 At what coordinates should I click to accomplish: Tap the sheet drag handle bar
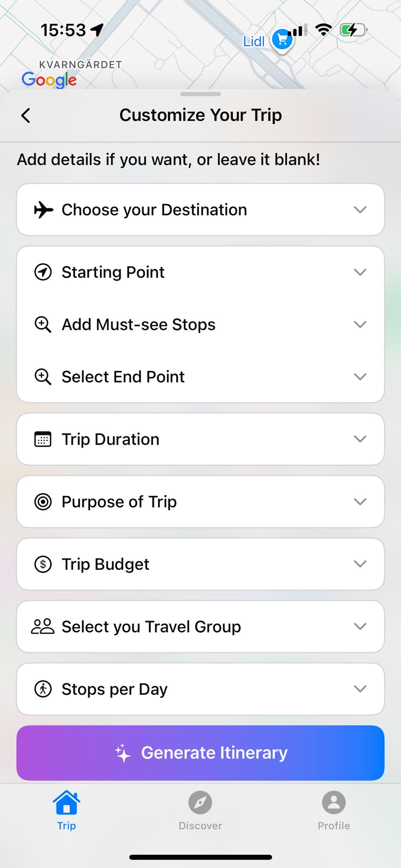(x=200, y=94)
